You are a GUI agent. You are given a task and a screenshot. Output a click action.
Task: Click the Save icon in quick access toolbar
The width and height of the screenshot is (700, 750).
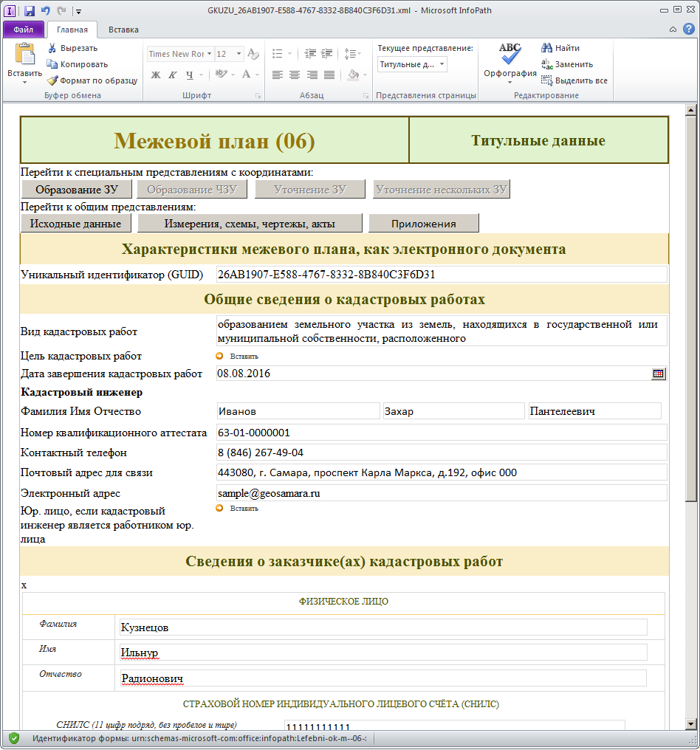pyautogui.click(x=30, y=10)
